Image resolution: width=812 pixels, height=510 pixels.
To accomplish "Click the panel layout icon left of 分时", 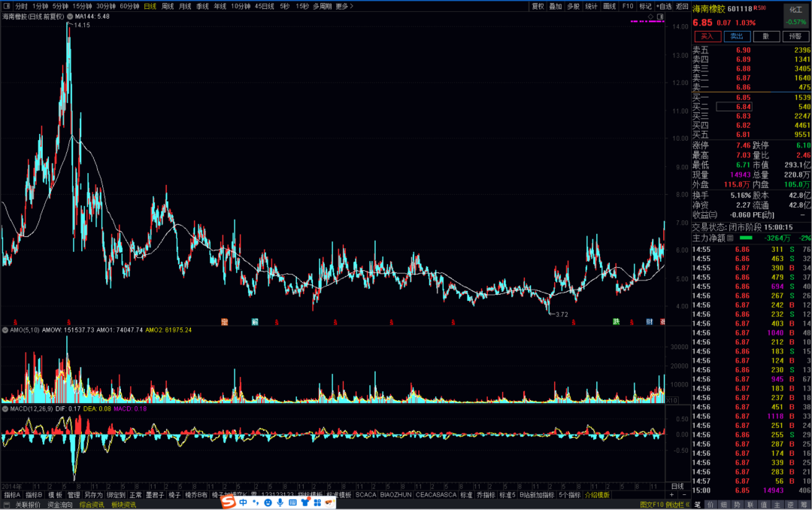I will click(6, 6).
